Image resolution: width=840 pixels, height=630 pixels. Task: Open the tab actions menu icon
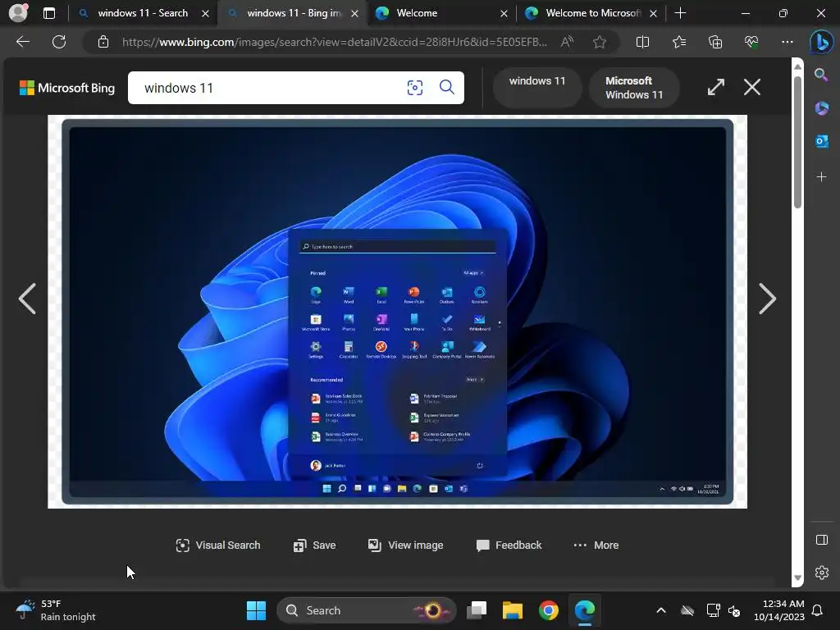[48, 13]
